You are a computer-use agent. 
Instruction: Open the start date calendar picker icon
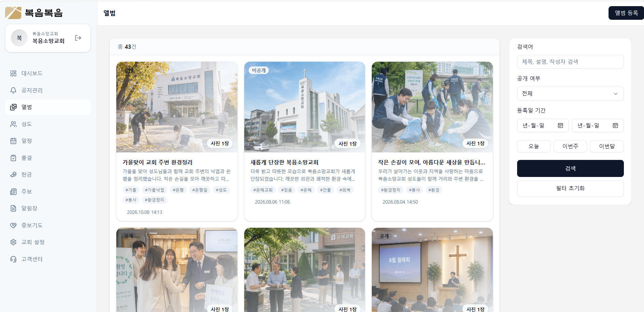[560, 125]
